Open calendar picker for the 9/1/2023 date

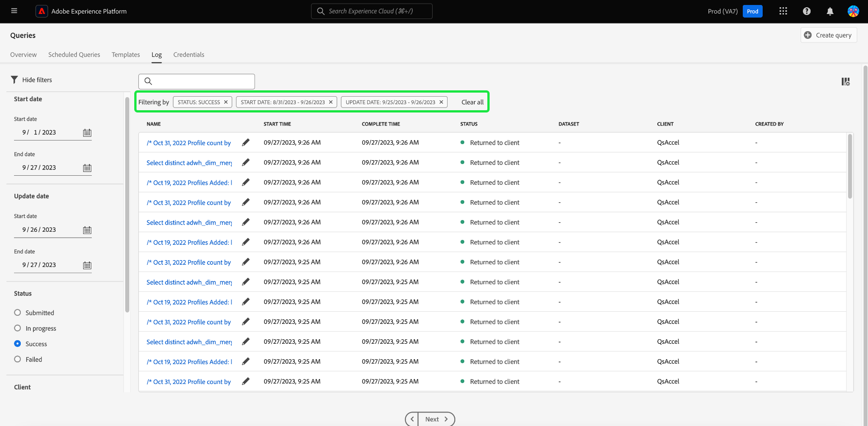(87, 132)
